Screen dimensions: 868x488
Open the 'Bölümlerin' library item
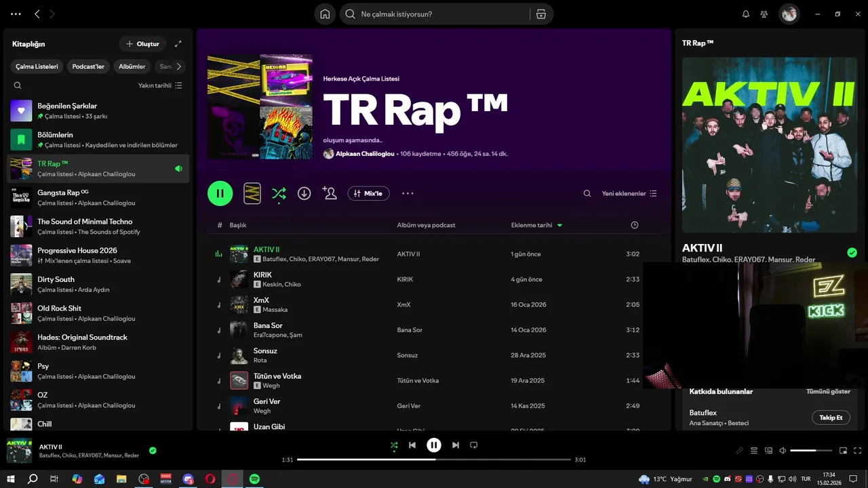tap(98, 140)
